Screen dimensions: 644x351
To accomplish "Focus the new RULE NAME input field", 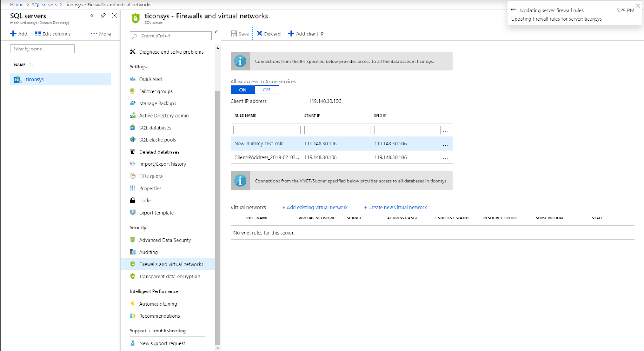I will (267, 130).
